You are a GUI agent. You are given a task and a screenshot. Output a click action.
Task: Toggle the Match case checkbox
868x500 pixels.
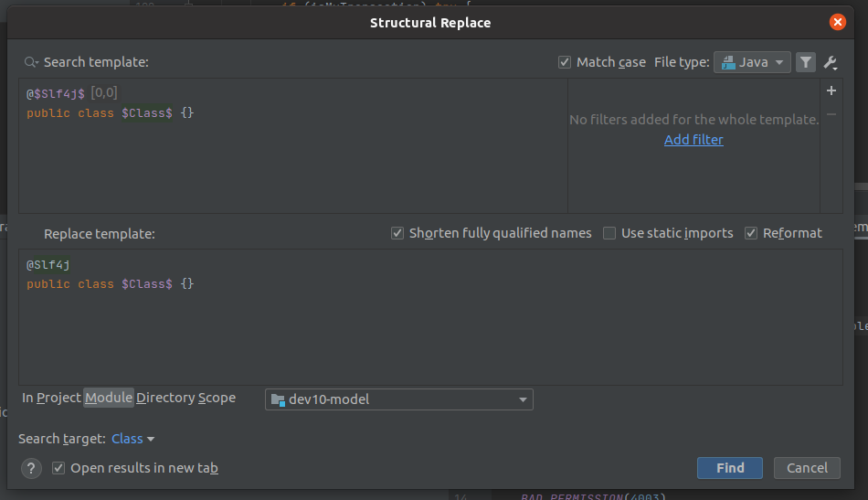click(565, 62)
